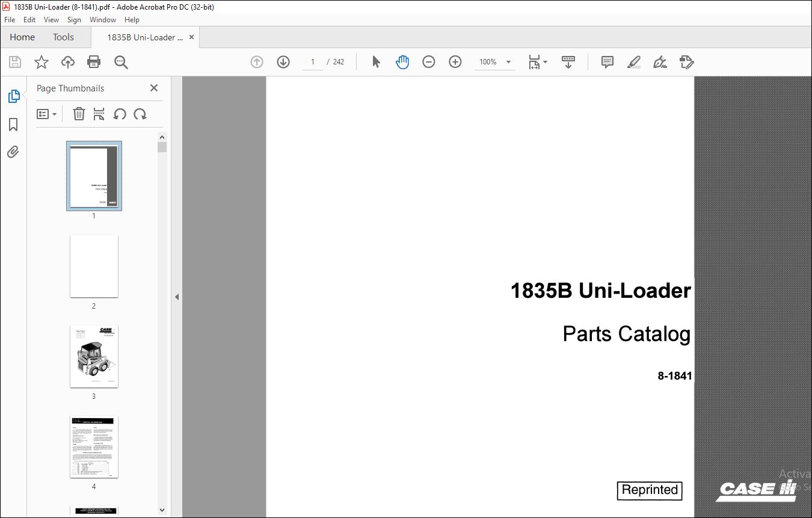
Task: Expand the thumbnail options menu dropdown
Action: (x=46, y=114)
